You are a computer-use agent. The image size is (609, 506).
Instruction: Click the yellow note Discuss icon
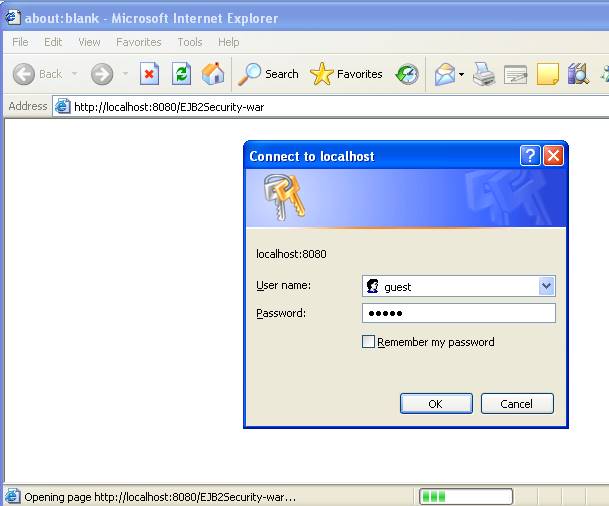(x=548, y=74)
